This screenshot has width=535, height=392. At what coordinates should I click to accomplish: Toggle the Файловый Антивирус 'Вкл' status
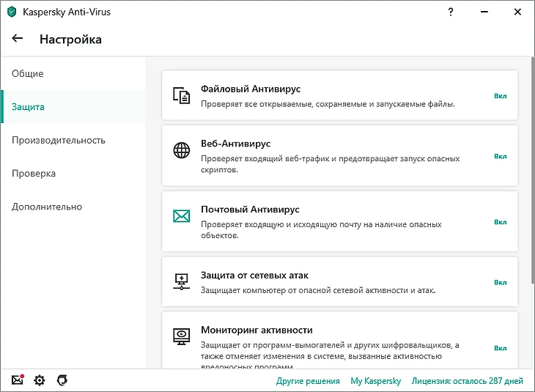500,96
